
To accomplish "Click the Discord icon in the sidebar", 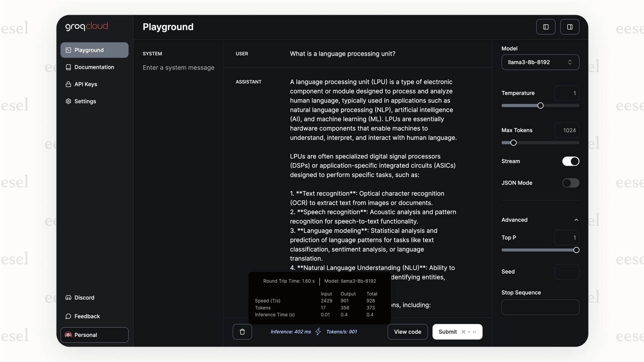I will [x=68, y=297].
